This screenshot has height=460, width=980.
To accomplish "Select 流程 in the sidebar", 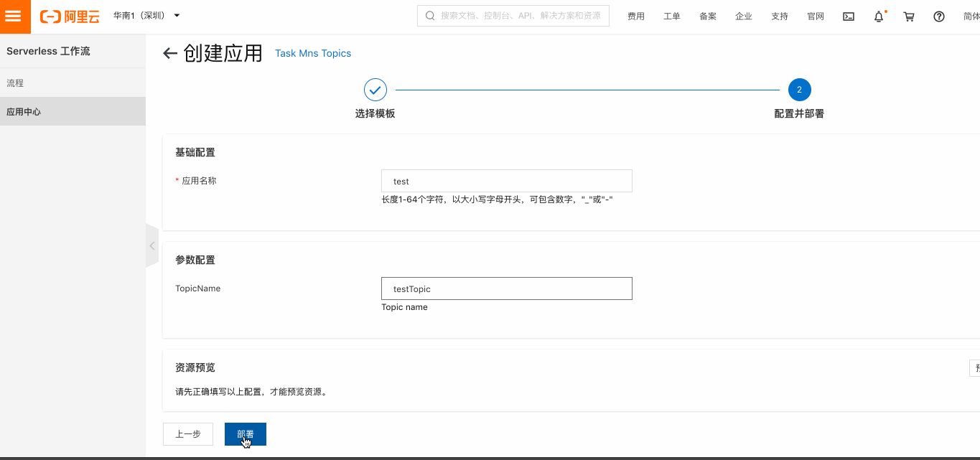I will pos(15,83).
